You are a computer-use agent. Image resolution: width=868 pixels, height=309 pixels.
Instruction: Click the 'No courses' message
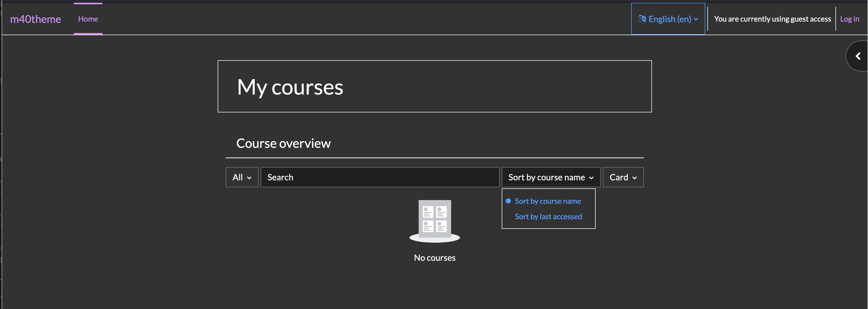434,258
